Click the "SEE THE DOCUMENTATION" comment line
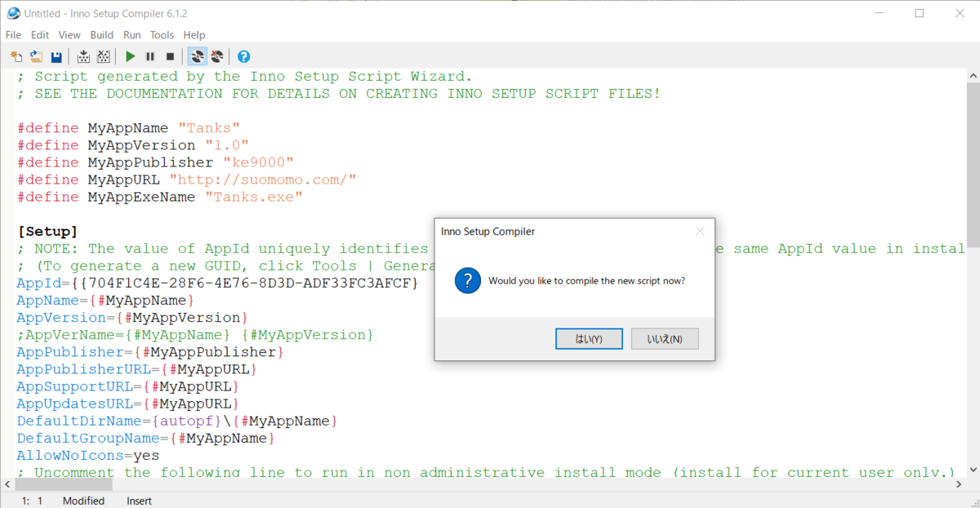Screen dimensions: 980x508 click(338, 93)
